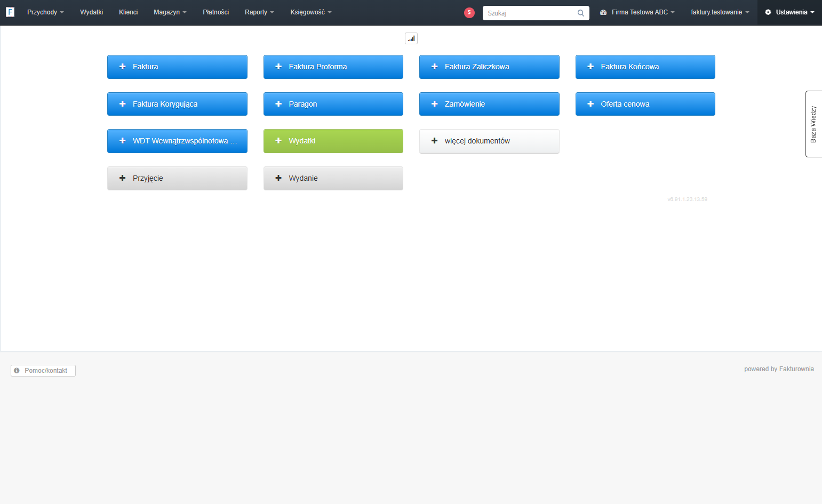Click the search magnifier icon
The image size is (822, 504).
click(x=581, y=13)
